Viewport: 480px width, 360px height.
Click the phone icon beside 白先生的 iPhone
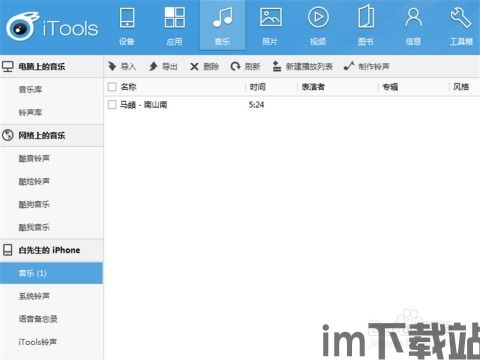[x=8, y=250]
